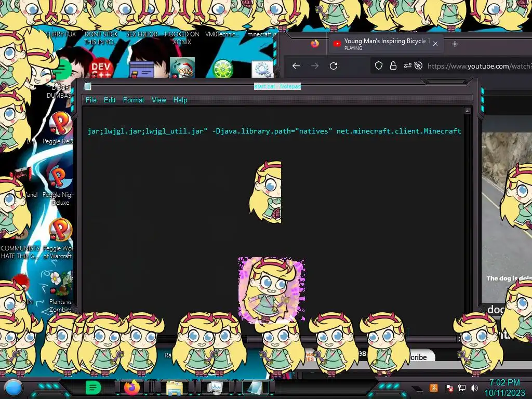The height and width of the screenshot is (399, 532).
Task: Close the Young Man's Inspiring Bicycle tab
Action: pyautogui.click(x=435, y=44)
